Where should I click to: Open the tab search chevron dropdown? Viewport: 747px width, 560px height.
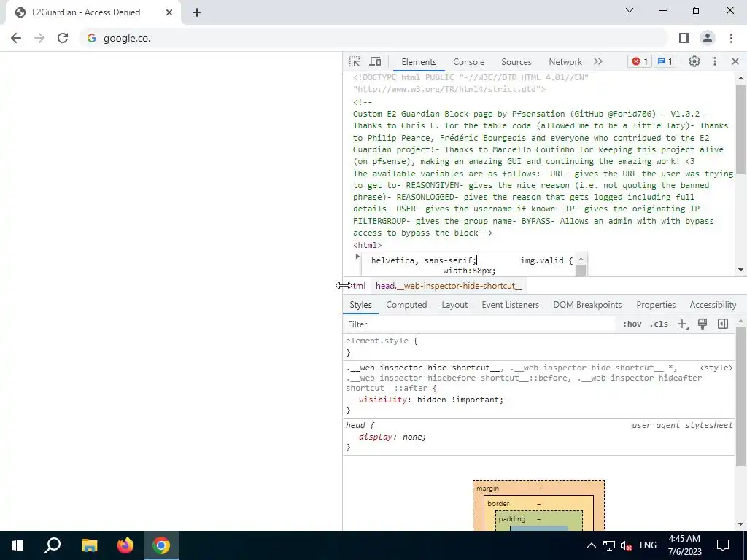point(630,10)
